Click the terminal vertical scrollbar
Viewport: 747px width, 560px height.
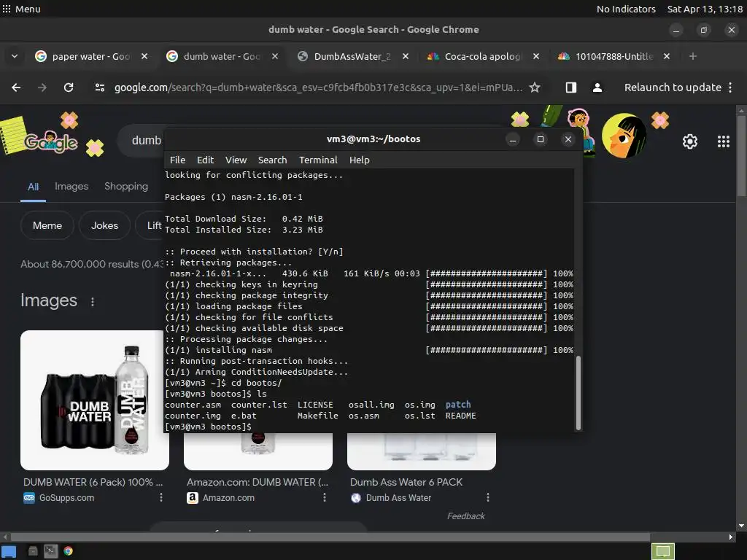pyautogui.click(x=578, y=393)
